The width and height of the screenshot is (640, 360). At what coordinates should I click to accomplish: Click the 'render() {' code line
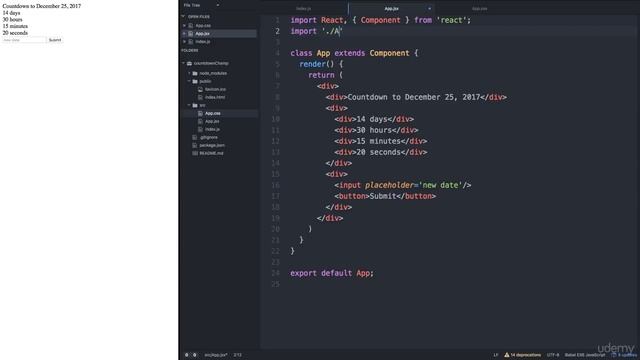(x=321, y=64)
